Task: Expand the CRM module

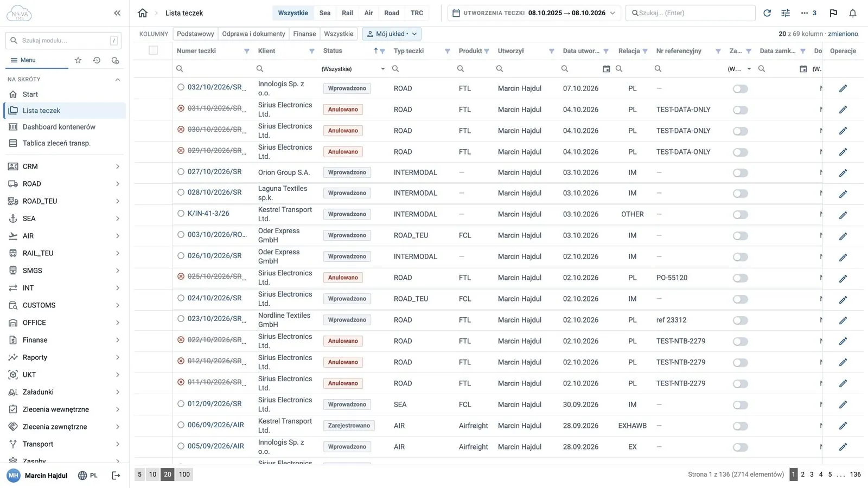Action: (65, 166)
